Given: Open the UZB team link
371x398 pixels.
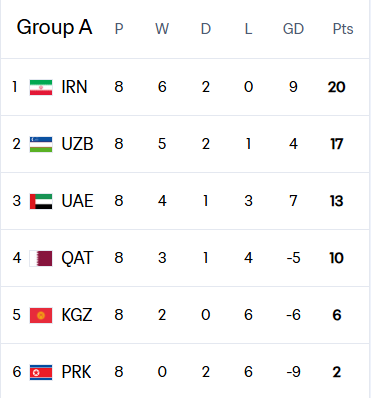Looking at the screenshot, I should [77, 144].
